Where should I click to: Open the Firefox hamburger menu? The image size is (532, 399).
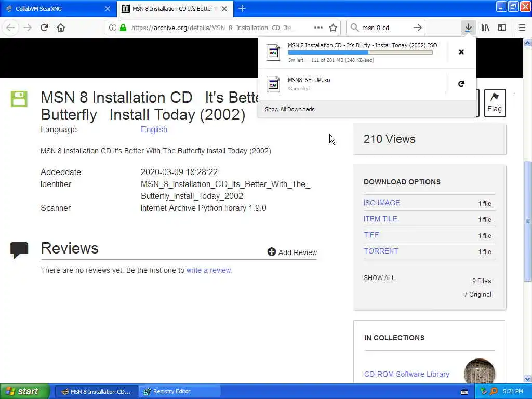coord(522,28)
